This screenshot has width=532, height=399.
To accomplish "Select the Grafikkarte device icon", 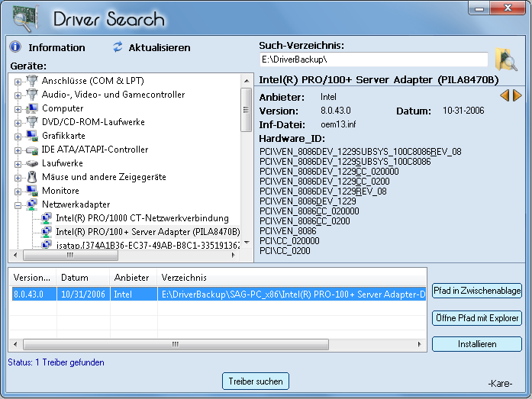I will tap(32, 136).
